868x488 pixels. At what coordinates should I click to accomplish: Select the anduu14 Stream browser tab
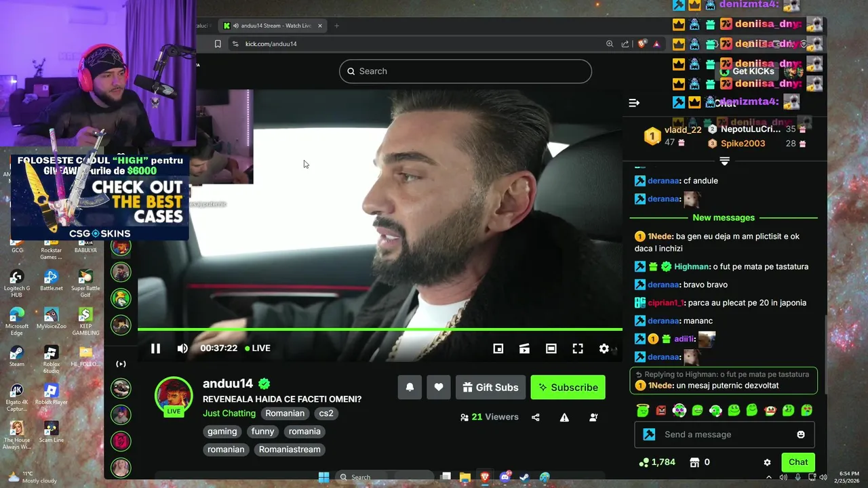pos(273,26)
